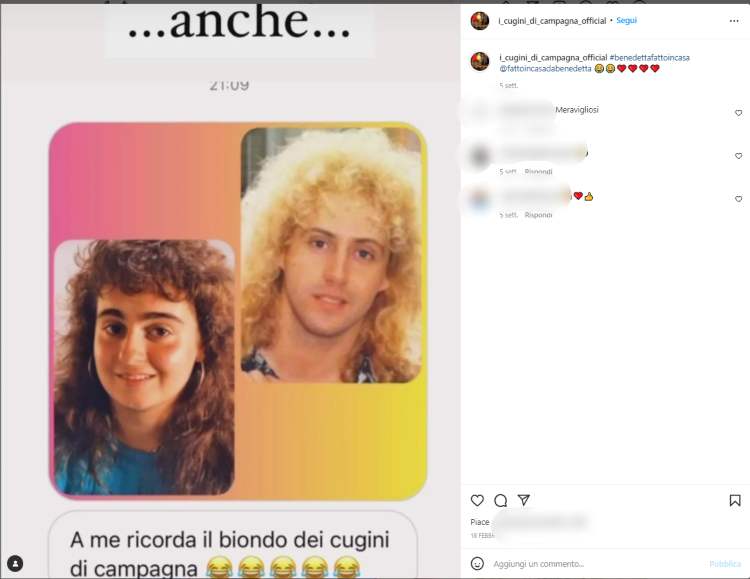The width and height of the screenshot is (750, 579).
Task: Open header profile avatar of i_cugini_di_campagna_official
Action: 480,21
